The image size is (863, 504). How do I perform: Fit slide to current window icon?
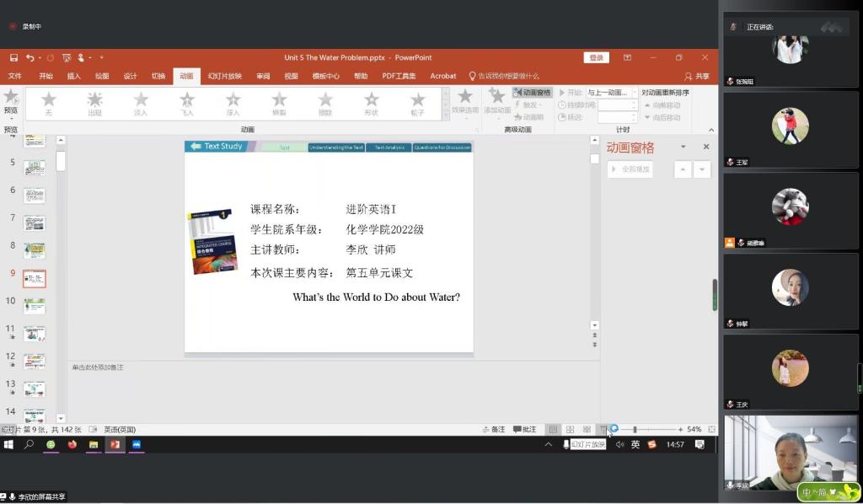point(711,429)
